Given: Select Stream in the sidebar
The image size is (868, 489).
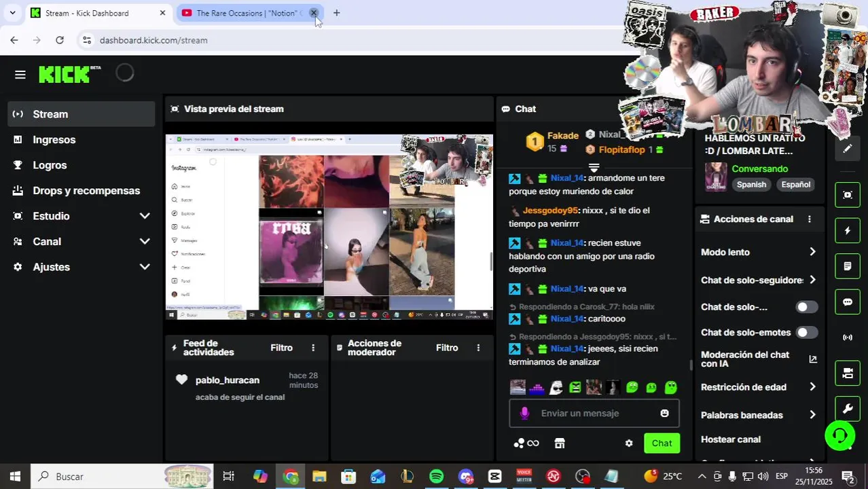Looking at the screenshot, I should (x=82, y=114).
